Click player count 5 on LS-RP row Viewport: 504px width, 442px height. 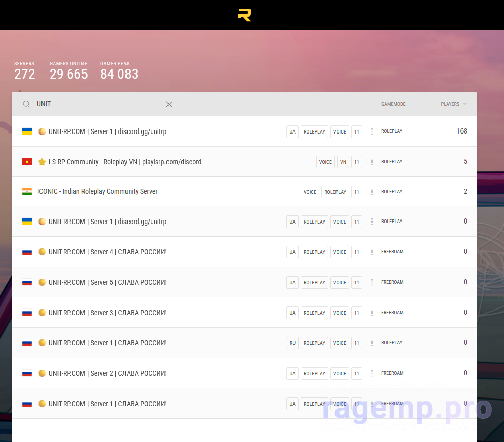pyautogui.click(x=465, y=161)
